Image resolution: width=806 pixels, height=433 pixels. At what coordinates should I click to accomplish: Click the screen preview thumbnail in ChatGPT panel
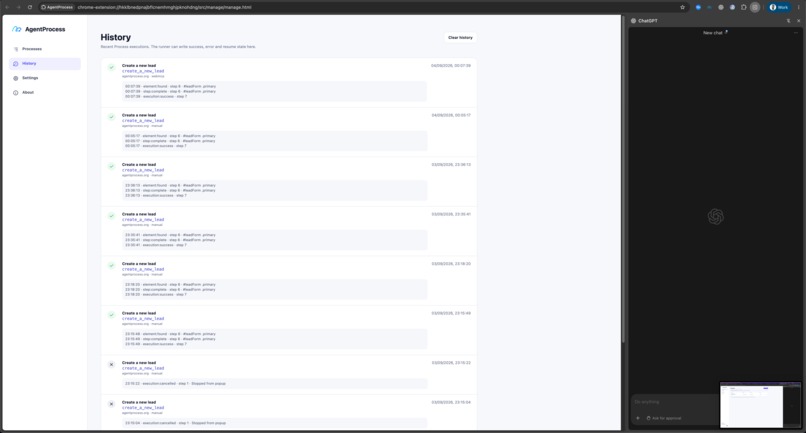760,405
